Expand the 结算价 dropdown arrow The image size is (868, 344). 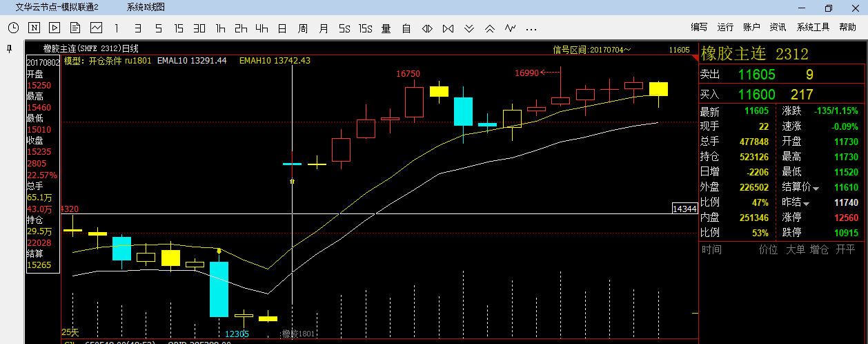pos(816,188)
